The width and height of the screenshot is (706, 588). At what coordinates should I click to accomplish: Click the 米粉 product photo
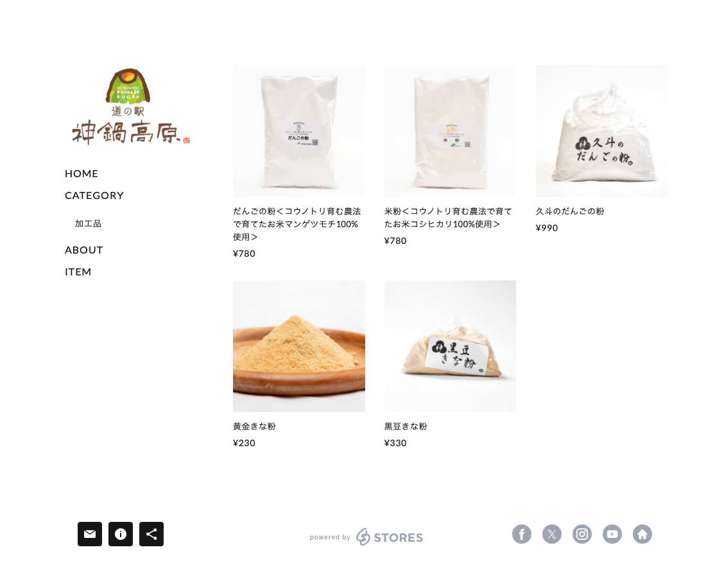coord(451,130)
